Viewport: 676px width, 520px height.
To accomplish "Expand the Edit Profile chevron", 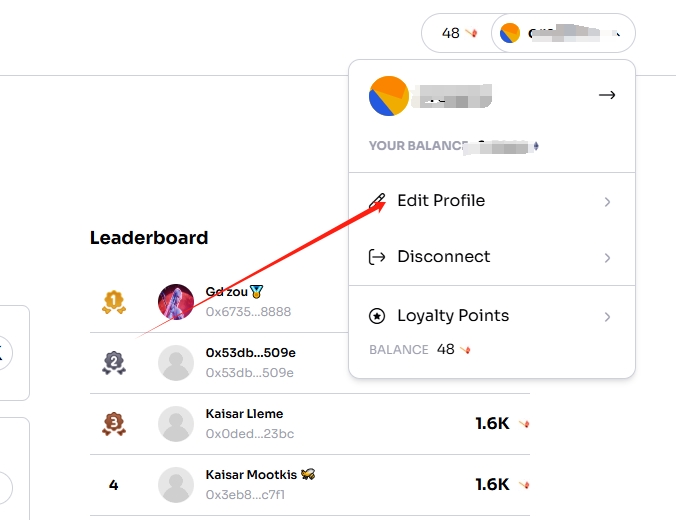I will coord(607,202).
